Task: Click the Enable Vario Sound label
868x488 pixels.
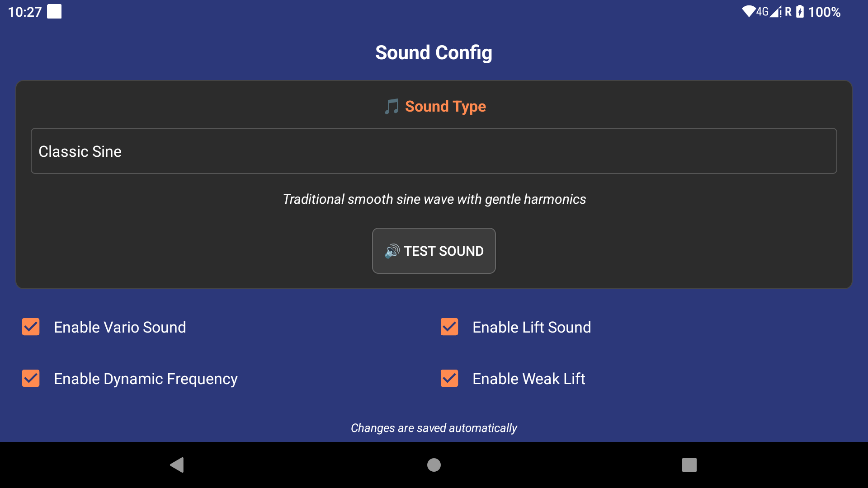Action: [120, 327]
